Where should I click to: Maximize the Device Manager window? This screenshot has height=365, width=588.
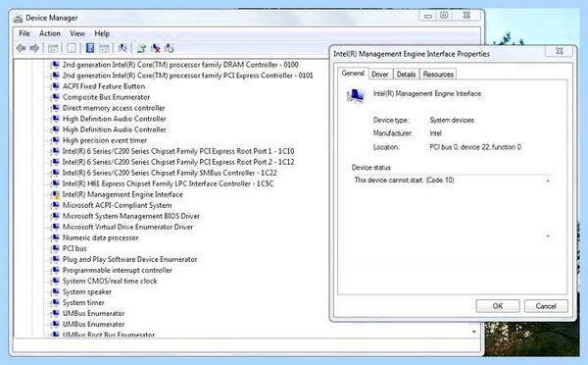(x=444, y=16)
